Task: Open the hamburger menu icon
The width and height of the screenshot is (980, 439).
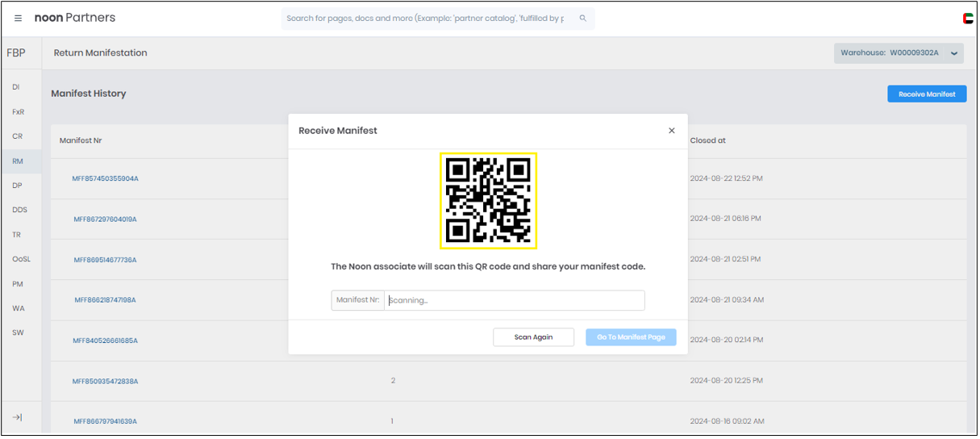Action: pos(18,18)
